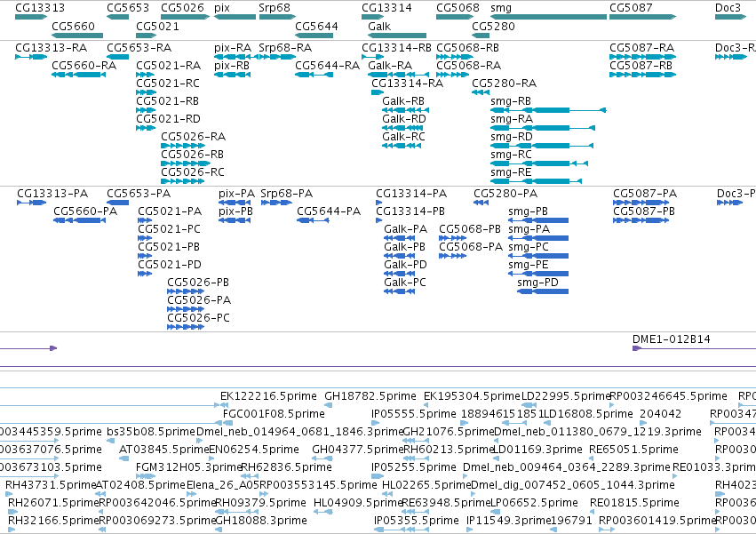Click the LD22995.5prime EST label
The width and height of the screenshot is (756, 534).
coord(566,396)
